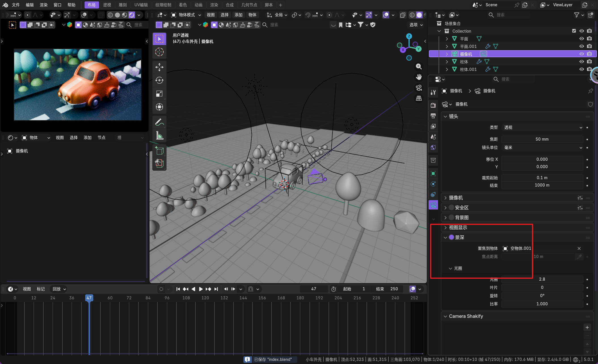Expand the 安全区 panel
598x364 pixels.
coord(445,208)
